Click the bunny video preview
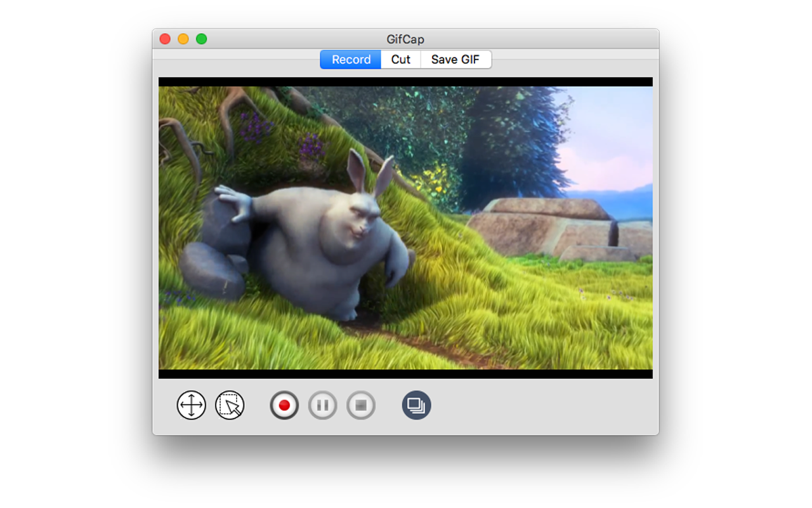This screenshot has height=508, width=812. coord(405,228)
